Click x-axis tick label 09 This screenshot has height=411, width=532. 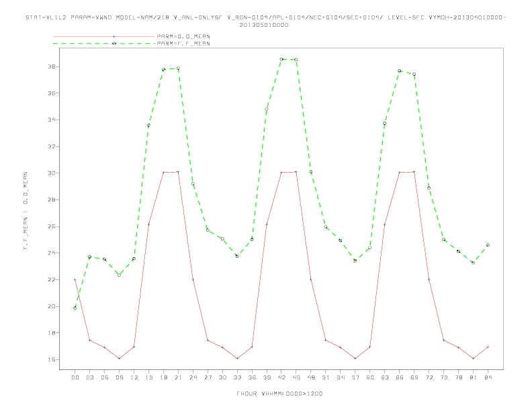[119, 377]
